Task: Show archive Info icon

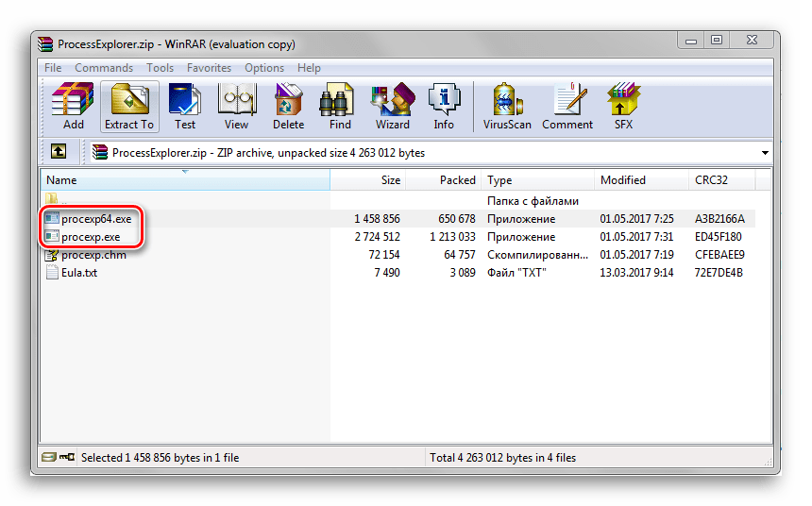Action: (x=444, y=106)
